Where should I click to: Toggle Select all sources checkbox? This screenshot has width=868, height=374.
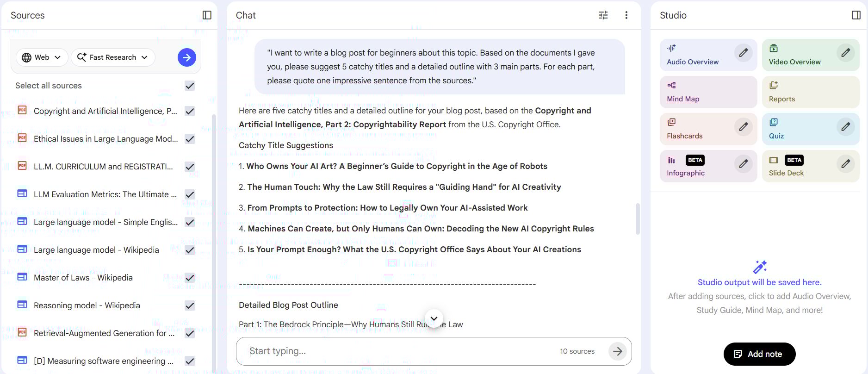click(x=190, y=86)
